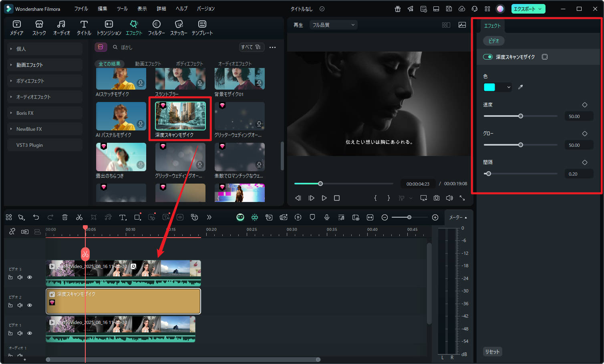Zoom in the timeline with plus
604x364 pixels.
(x=435, y=217)
